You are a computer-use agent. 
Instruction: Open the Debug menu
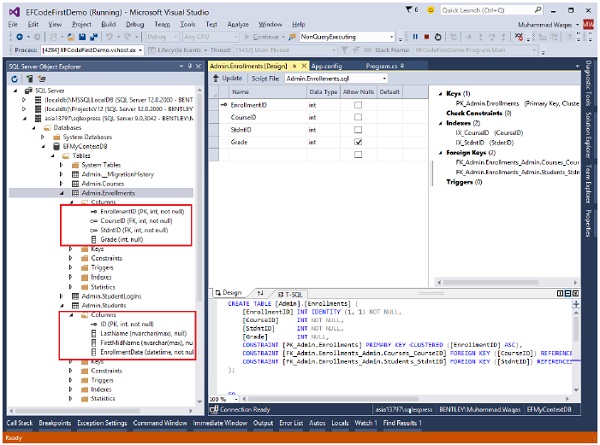click(135, 22)
